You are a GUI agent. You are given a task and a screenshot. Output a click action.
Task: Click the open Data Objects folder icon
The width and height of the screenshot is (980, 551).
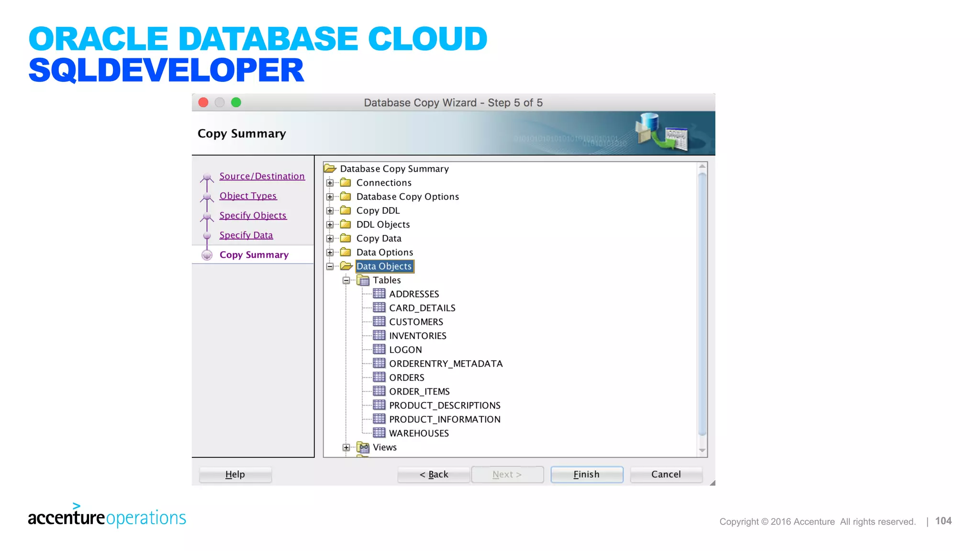(x=346, y=266)
